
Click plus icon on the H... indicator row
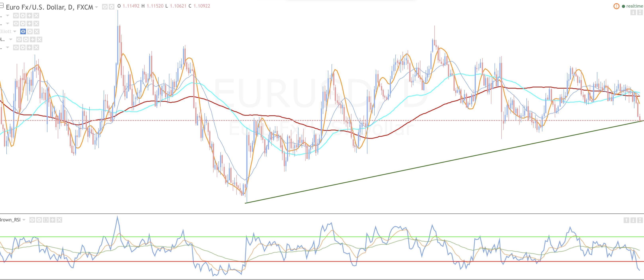(32, 39)
